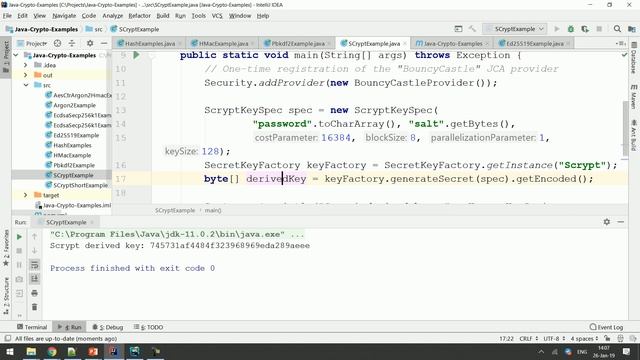
Task: Toggle soft-wrap in Run console
Action: (x=35, y=265)
